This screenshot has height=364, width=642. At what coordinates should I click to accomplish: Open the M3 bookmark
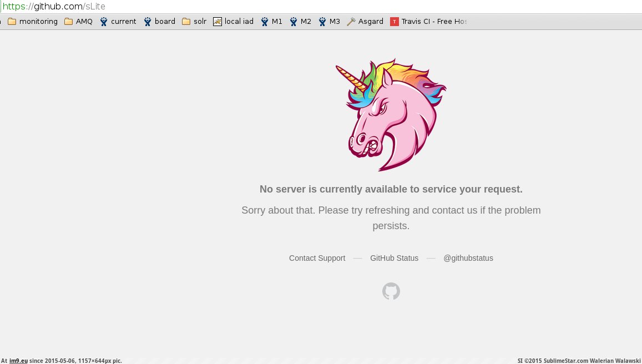330,22
